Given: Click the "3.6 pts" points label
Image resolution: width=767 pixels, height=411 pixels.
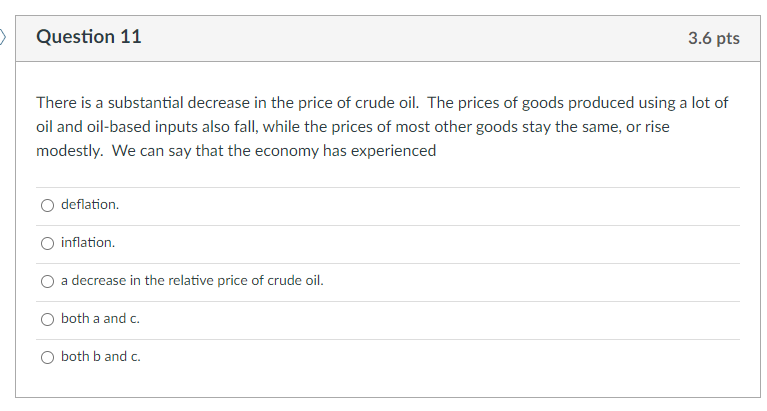Looking at the screenshot, I should point(714,38).
